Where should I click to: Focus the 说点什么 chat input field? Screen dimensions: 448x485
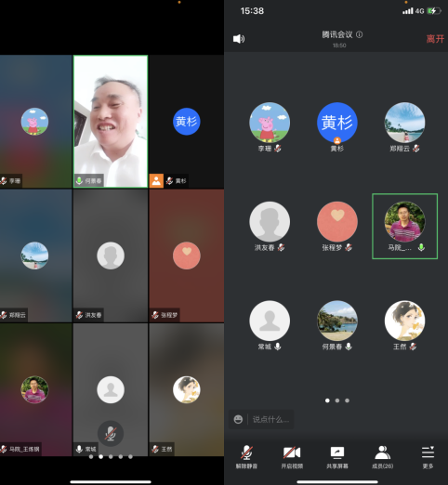(x=271, y=419)
